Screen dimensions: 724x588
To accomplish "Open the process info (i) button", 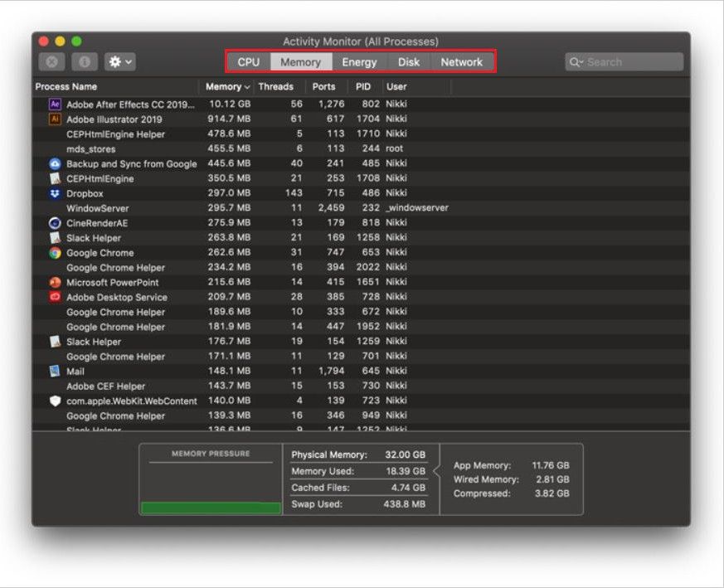I will click(x=85, y=62).
